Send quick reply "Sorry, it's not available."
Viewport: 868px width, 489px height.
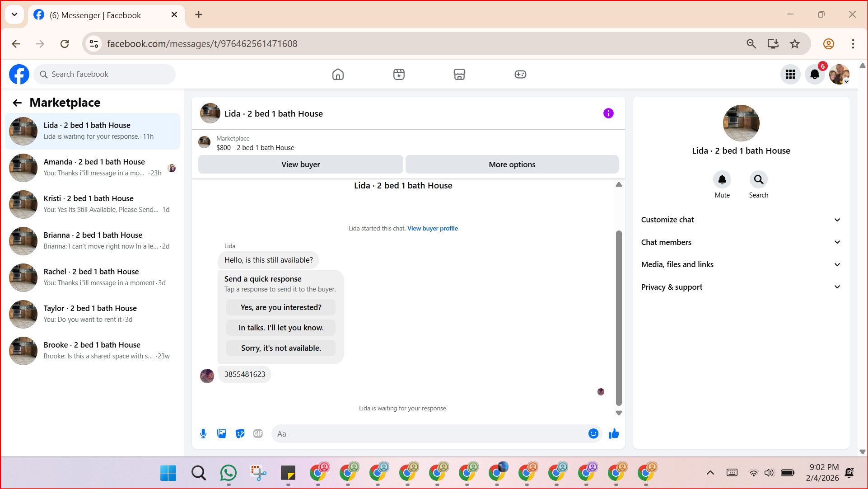(280, 348)
